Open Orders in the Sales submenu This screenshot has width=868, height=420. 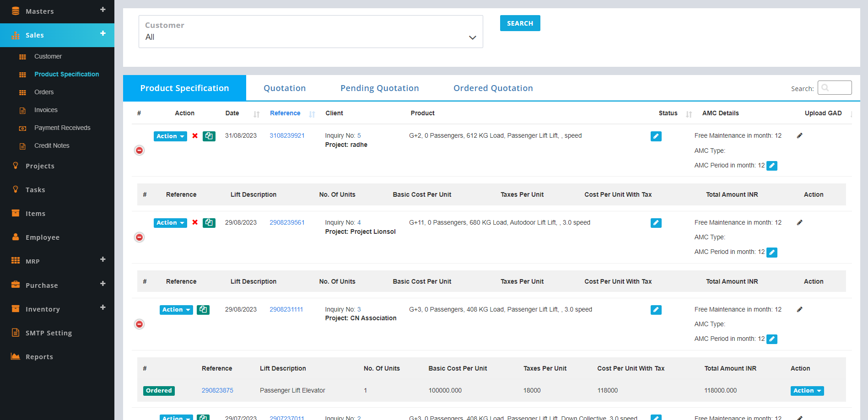click(44, 92)
